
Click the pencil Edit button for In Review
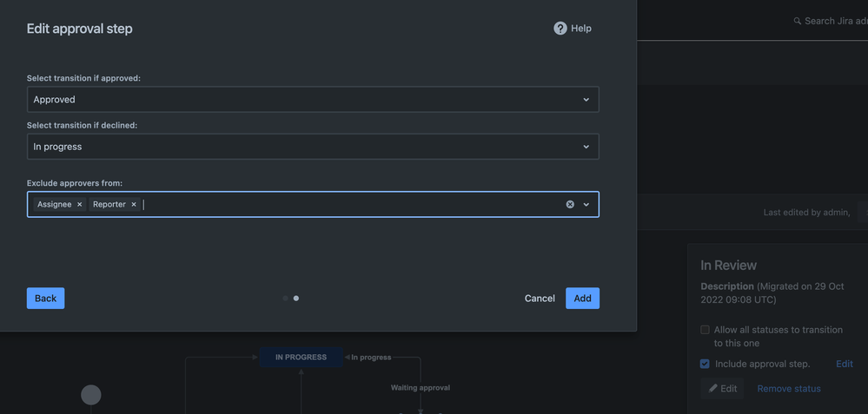(x=722, y=389)
